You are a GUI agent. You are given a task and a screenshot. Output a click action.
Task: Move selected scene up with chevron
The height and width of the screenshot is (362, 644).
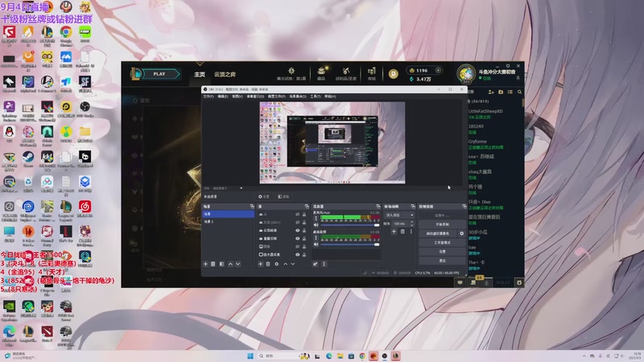click(230, 264)
